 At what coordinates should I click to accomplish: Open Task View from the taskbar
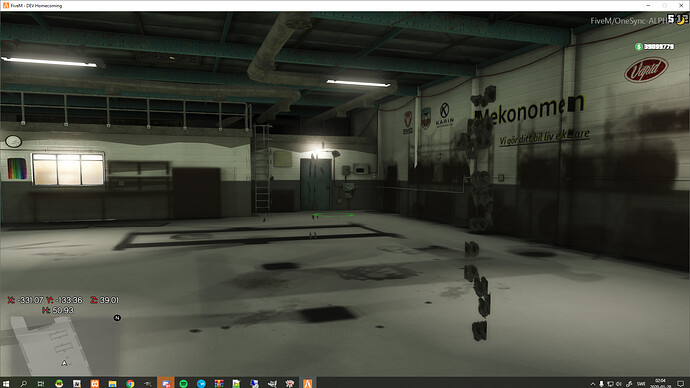(x=41, y=384)
